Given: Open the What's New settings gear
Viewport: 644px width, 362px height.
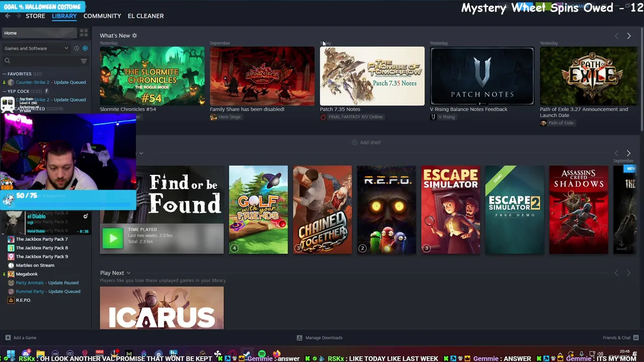Looking at the screenshot, I should tap(134, 36).
